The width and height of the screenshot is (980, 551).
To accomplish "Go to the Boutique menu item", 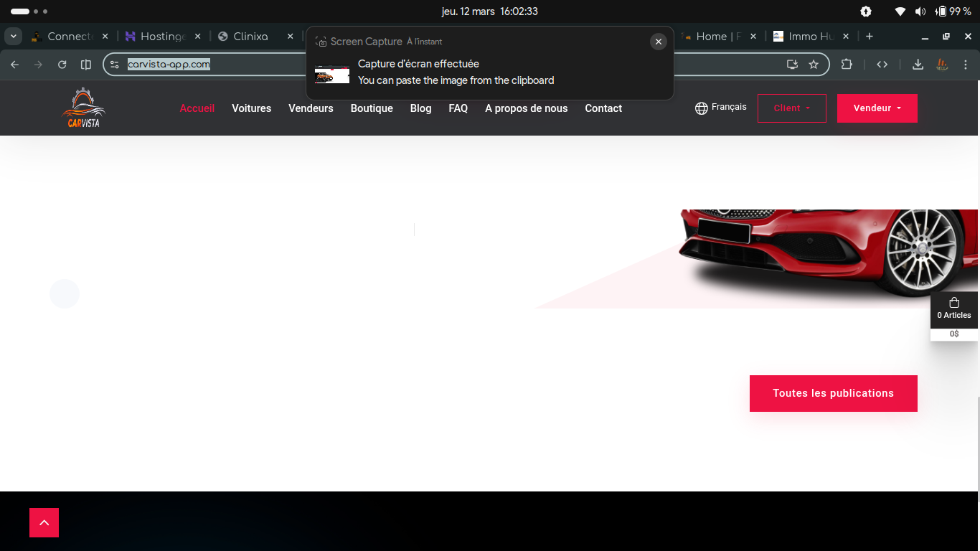I will [372, 108].
